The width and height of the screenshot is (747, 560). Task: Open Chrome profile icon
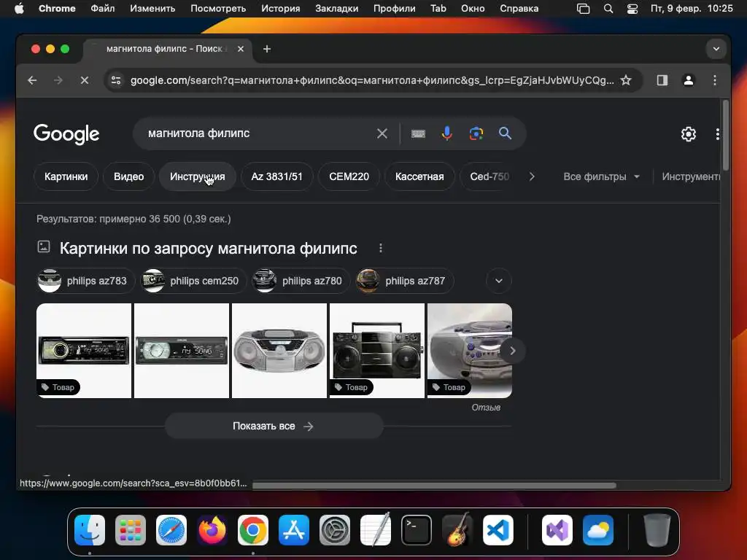[689, 80]
